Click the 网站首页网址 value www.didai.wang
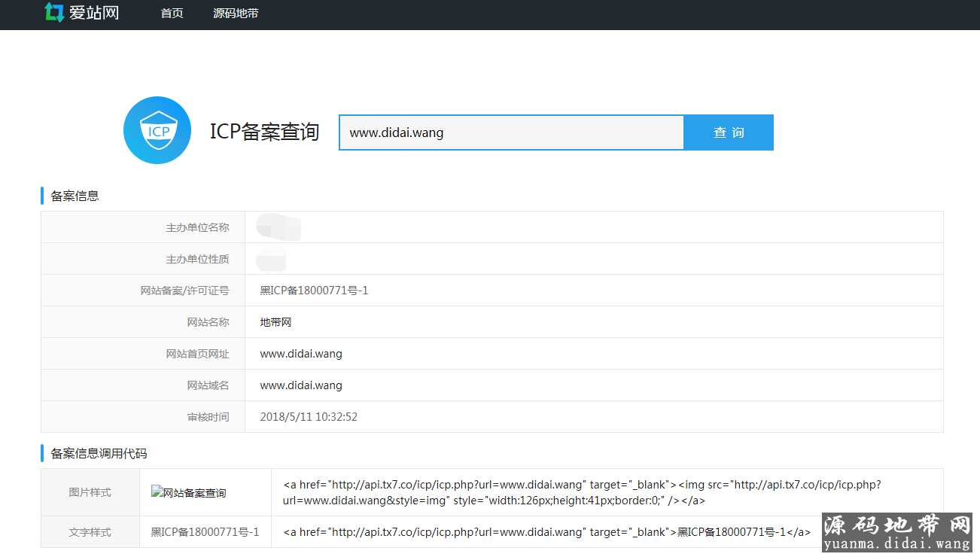This screenshot has width=980, height=560. (x=301, y=354)
